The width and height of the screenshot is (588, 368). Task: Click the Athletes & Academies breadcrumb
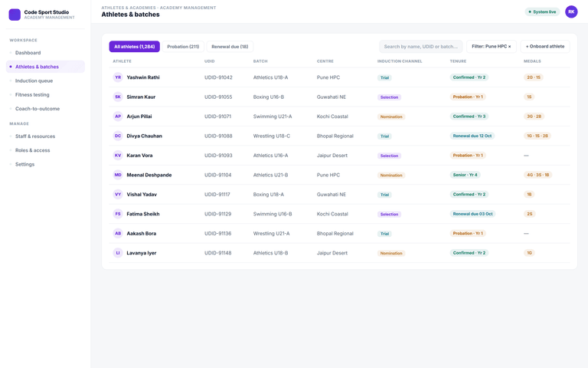pos(129,8)
